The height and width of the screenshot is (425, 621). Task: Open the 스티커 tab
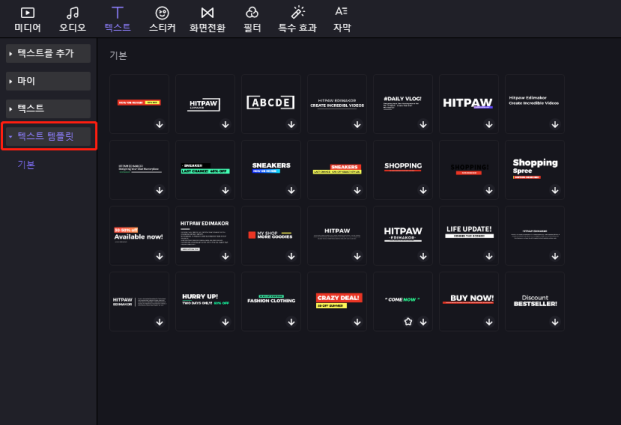pyautogui.click(x=162, y=19)
